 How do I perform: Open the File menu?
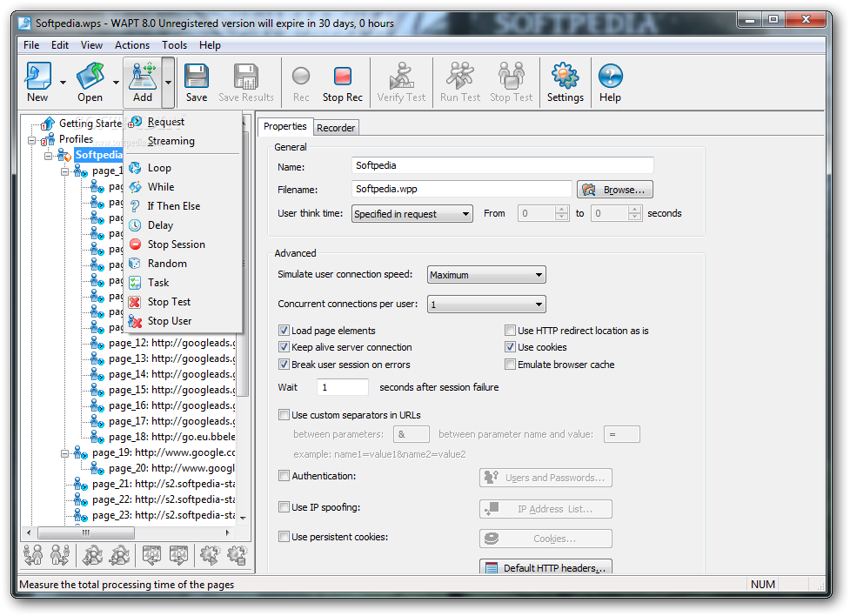31,45
